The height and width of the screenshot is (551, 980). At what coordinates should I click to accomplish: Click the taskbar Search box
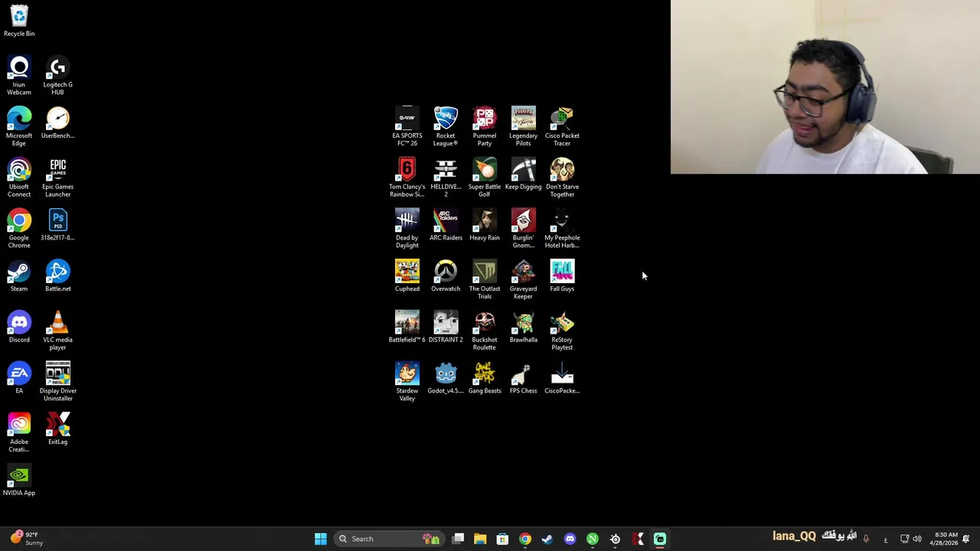[390, 539]
